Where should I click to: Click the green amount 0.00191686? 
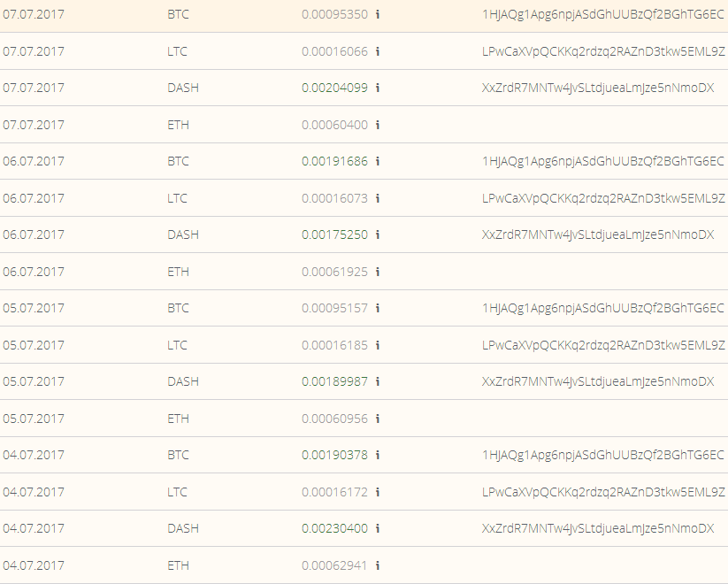tap(334, 161)
